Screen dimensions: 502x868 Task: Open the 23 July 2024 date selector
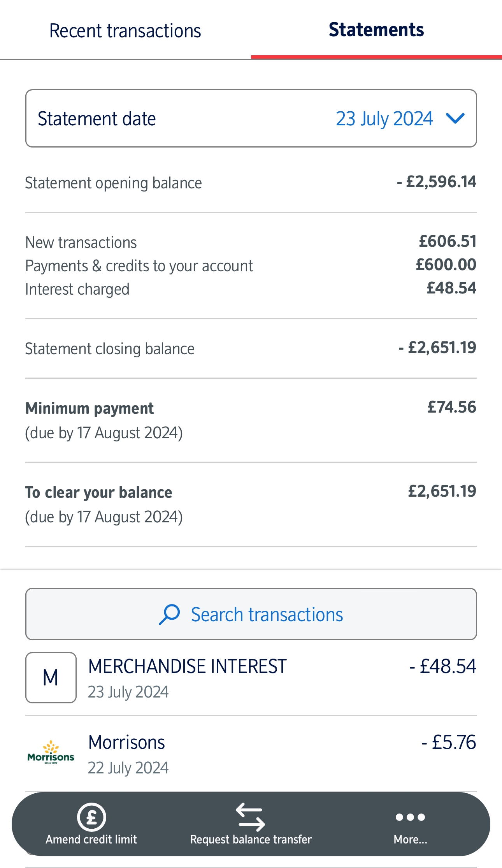click(x=384, y=119)
